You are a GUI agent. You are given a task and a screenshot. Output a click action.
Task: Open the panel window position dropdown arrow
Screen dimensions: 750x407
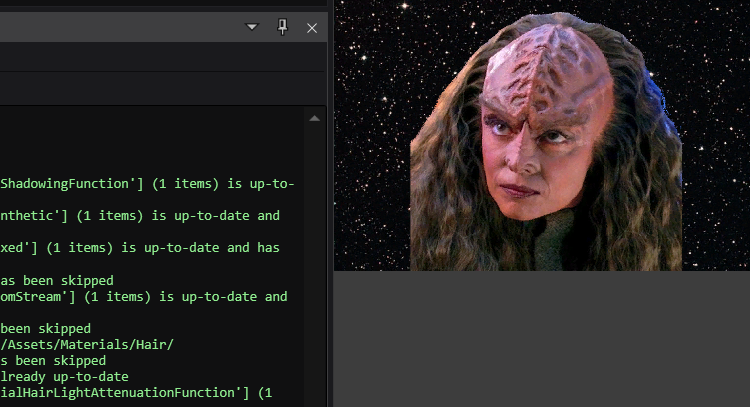[252, 27]
